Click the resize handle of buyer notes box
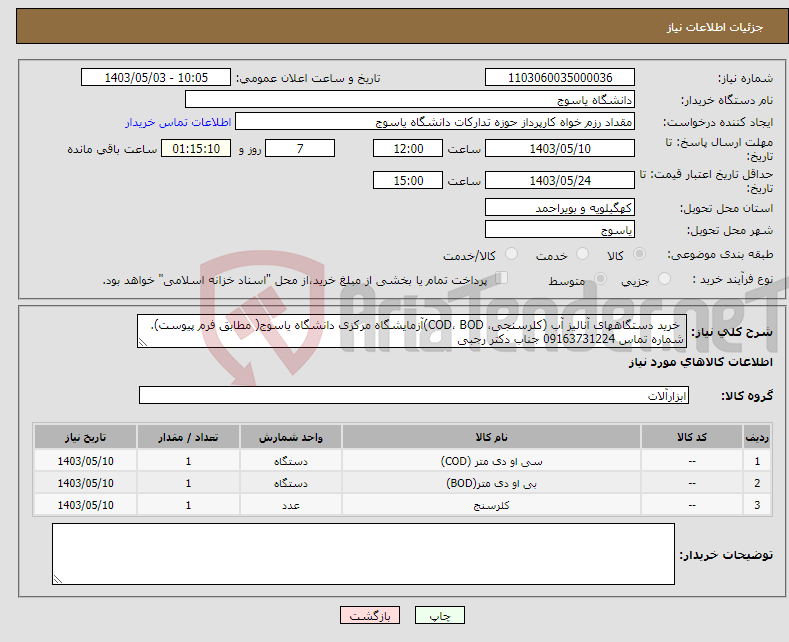This screenshot has width=789, height=642. [57, 580]
